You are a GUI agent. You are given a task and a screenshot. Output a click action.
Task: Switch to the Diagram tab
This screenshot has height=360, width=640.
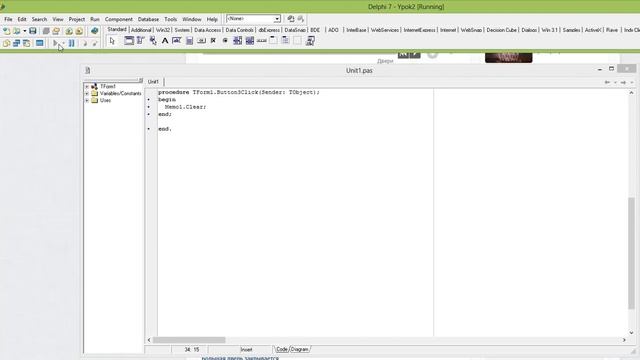[300, 349]
